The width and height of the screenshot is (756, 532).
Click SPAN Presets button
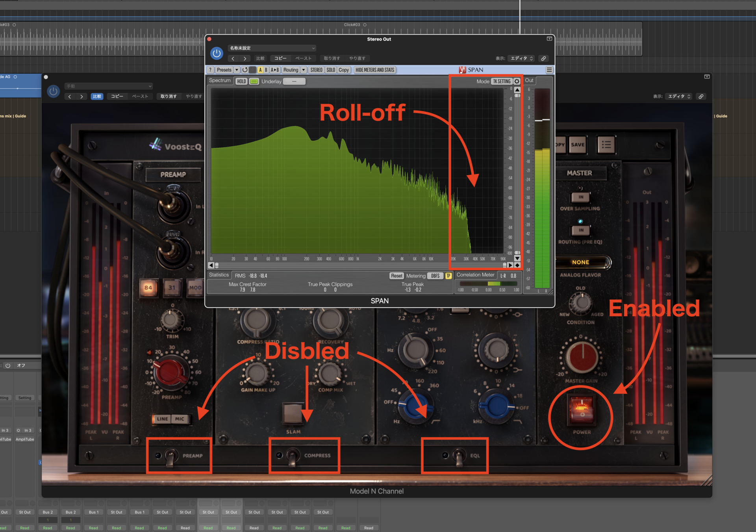(x=224, y=70)
